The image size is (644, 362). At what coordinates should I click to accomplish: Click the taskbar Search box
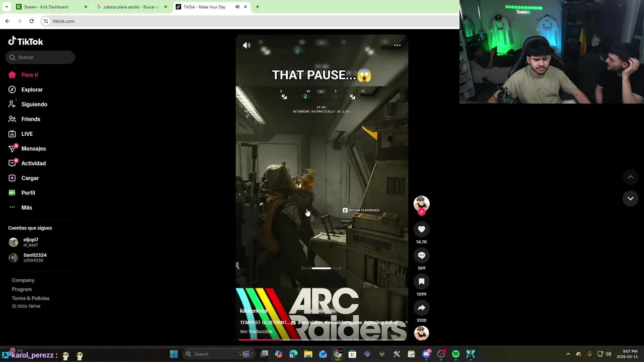pyautogui.click(x=218, y=354)
